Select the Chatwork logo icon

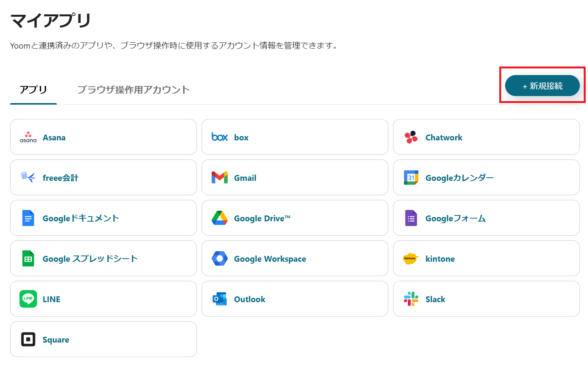(x=411, y=137)
